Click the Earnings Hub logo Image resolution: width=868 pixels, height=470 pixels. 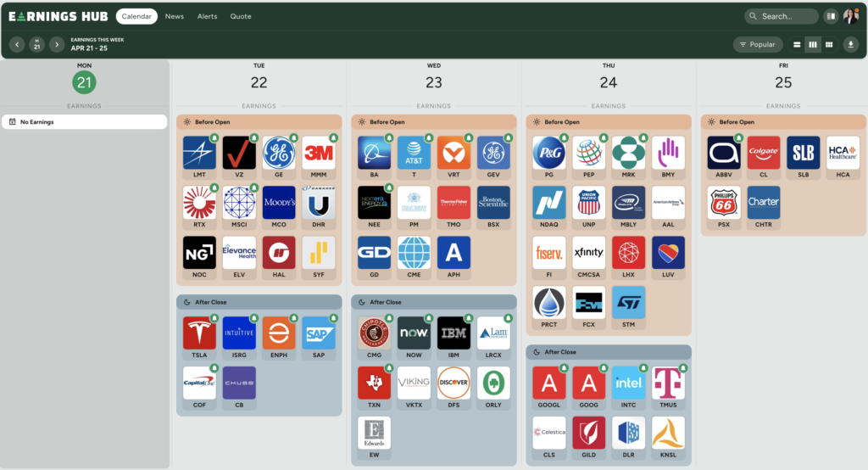pyautogui.click(x=58, y=17)
